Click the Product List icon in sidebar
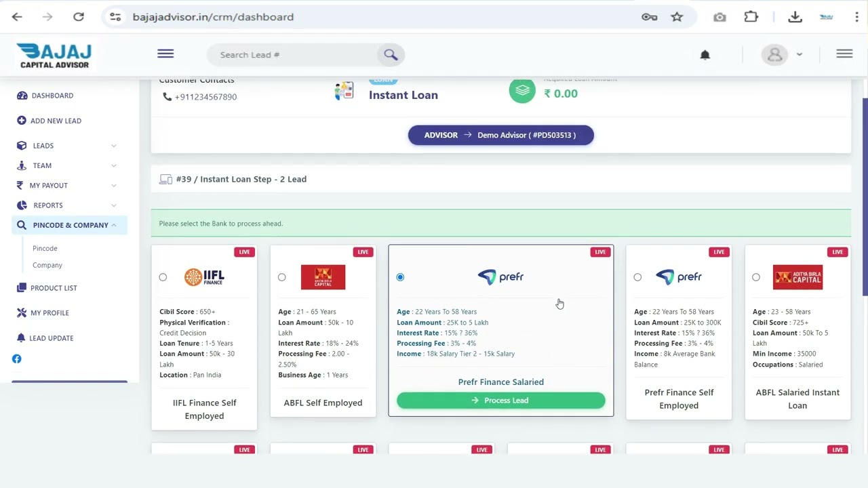Screen dimensions: 868x488 tap(22, 288)
